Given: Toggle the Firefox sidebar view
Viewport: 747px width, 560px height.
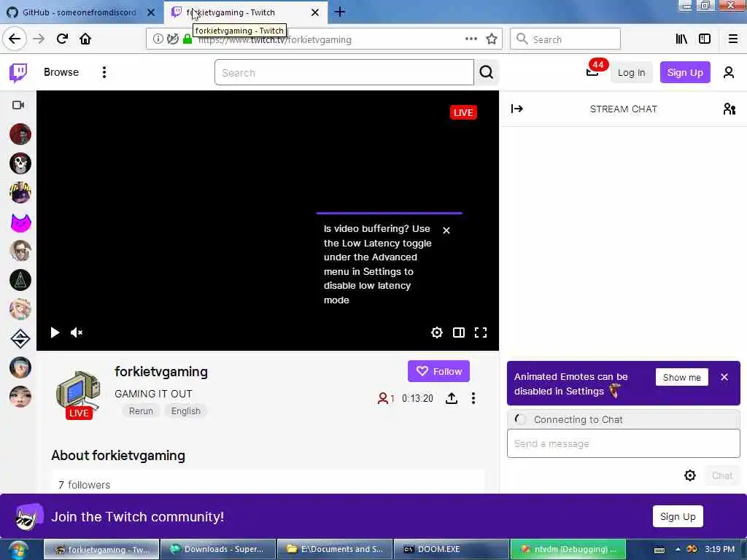Looking at the screenshot, I should click(x=705, y=39).
